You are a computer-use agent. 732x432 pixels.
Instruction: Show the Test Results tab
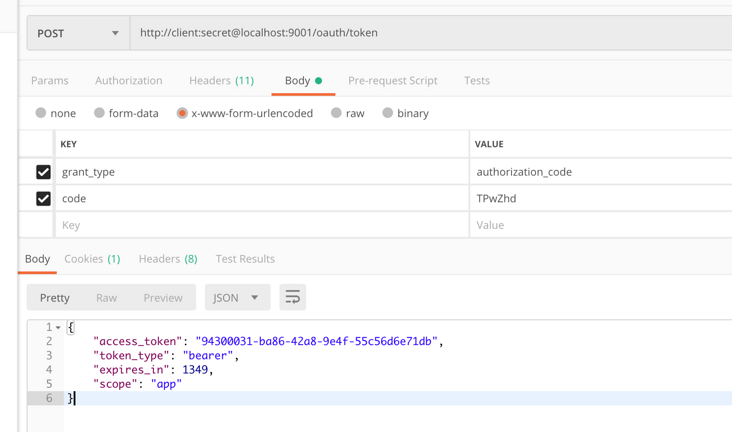coord(245,259)
